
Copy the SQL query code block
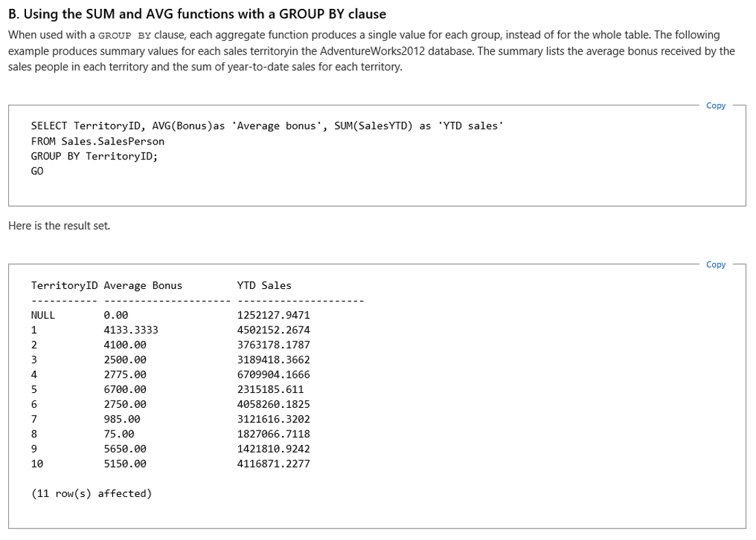click(x=716, y=106)
